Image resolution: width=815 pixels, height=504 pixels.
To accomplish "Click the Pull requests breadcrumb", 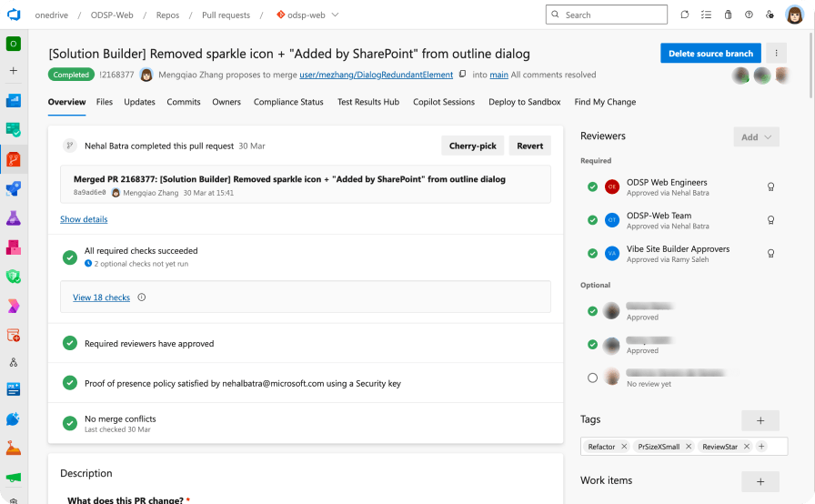I will [226, 15].
